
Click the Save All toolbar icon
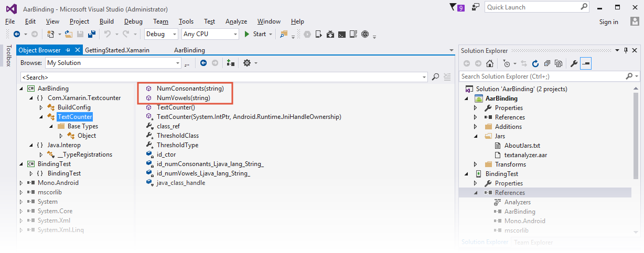point(92,34)
